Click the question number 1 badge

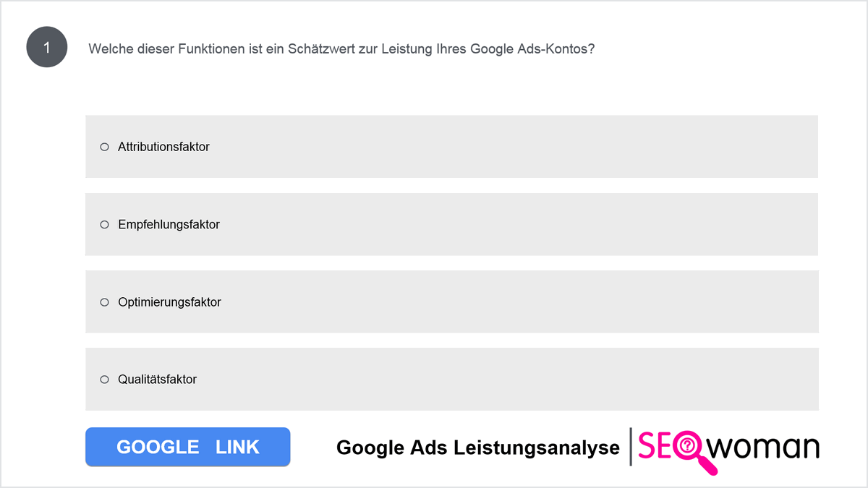pyautogui.click(x=47, y=48)
